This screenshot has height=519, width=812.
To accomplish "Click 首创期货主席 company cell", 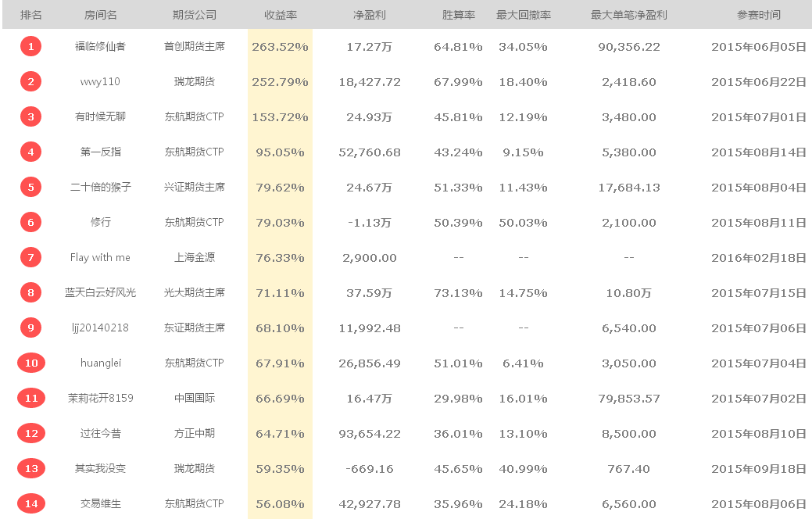I will 194,47.
